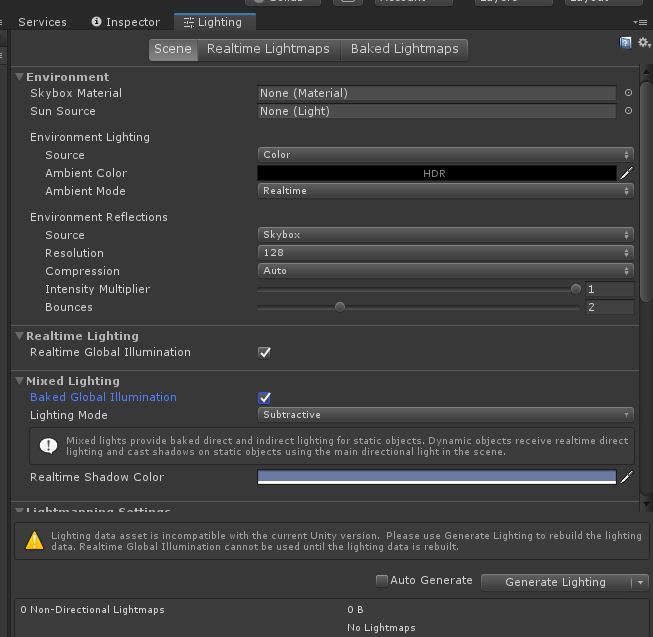This screenshot has width=653, height=637.
Task: Toggle Realtime Global Illumination checkbox
Action: tap(264, 353)
